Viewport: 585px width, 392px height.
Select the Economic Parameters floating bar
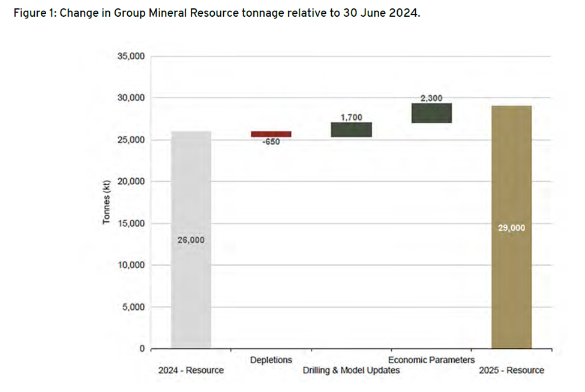(431, 113)
